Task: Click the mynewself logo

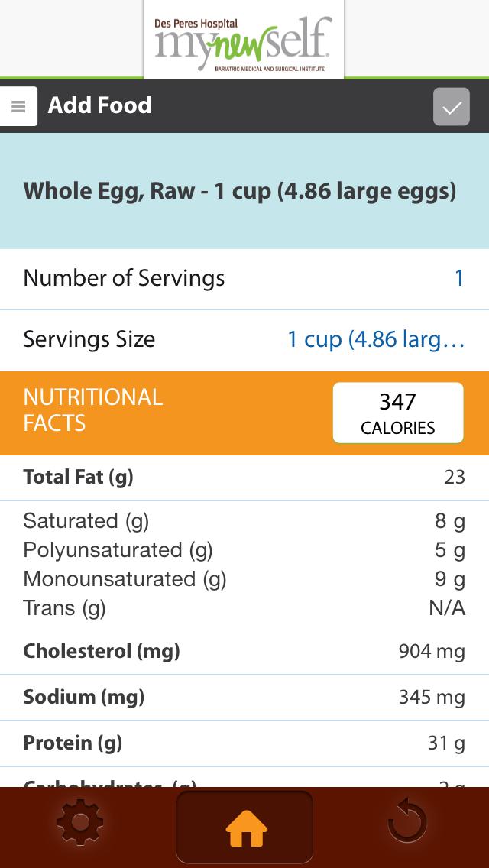Action: [243, 41]
